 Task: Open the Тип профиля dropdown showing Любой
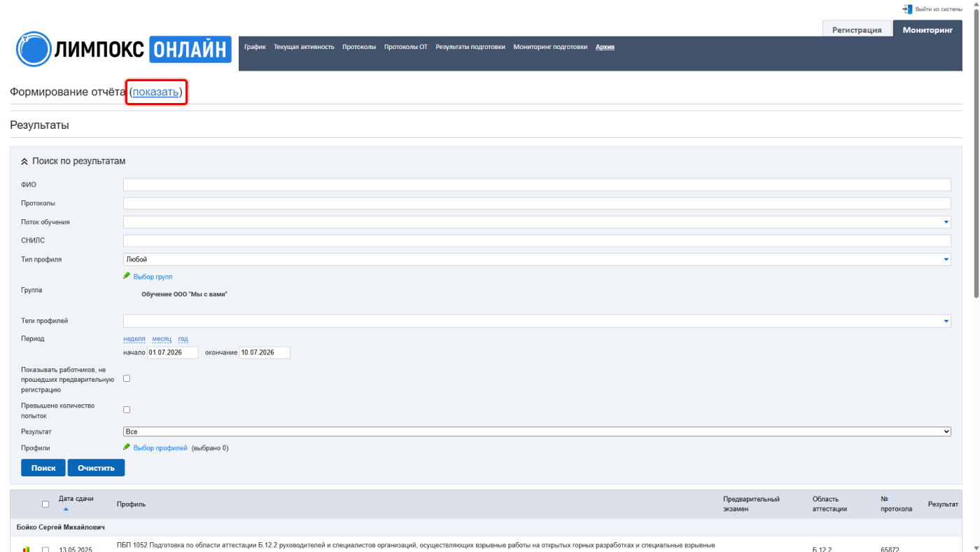[537, 259]
